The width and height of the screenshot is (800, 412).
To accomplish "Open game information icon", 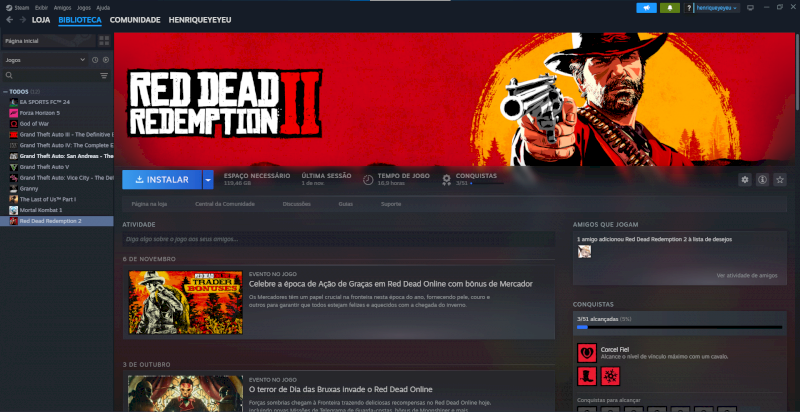I will (x=762, y=179).
